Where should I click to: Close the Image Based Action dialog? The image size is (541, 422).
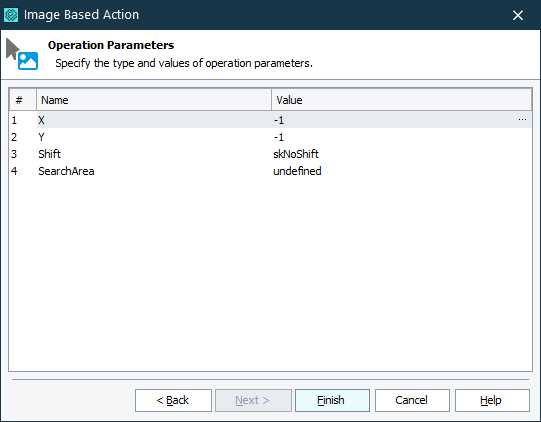pos(518,15)
